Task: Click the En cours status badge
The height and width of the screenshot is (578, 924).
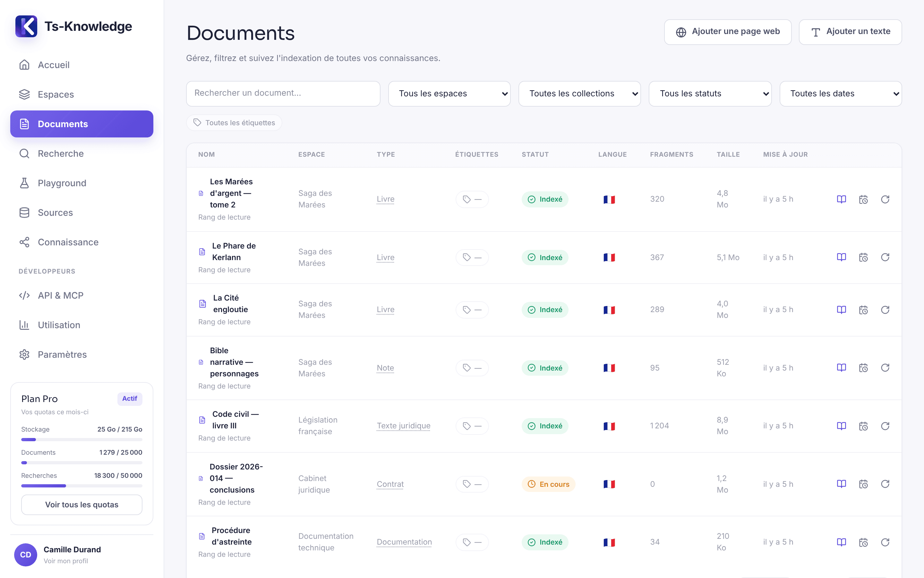Action: point(548,484)
